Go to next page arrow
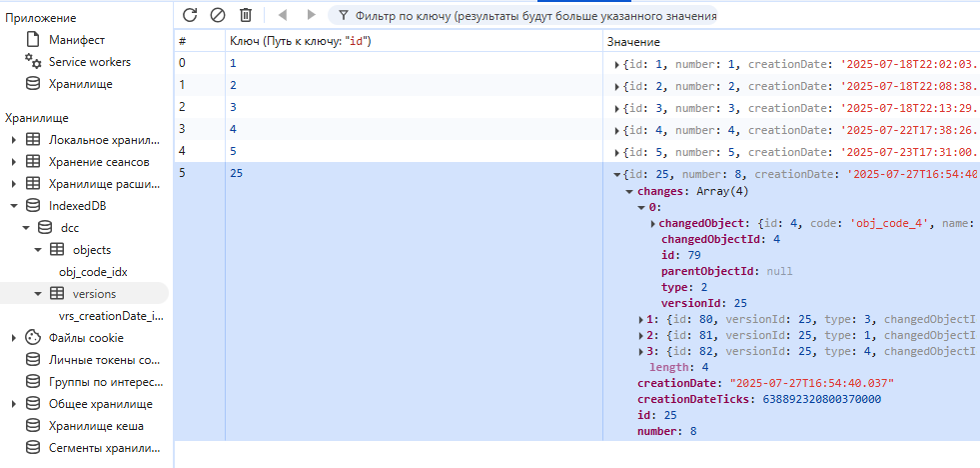980x468 pixels. point(312,14)
